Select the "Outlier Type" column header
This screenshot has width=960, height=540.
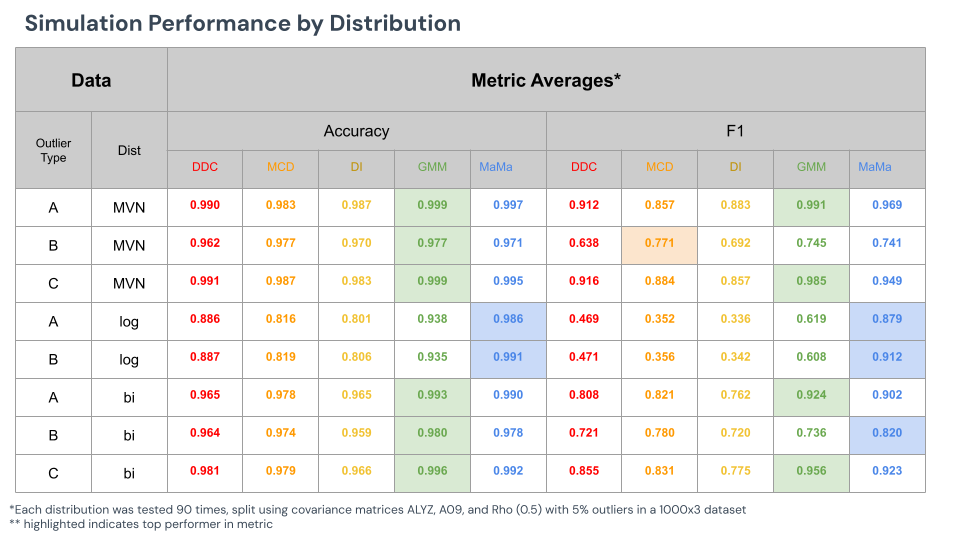pos(53,151)
